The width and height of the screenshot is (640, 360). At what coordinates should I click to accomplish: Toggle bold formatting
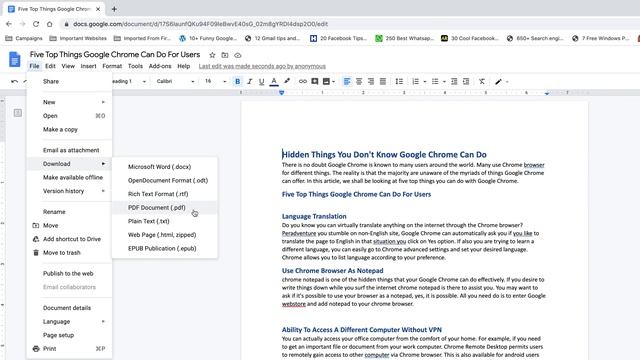[238, 82]
